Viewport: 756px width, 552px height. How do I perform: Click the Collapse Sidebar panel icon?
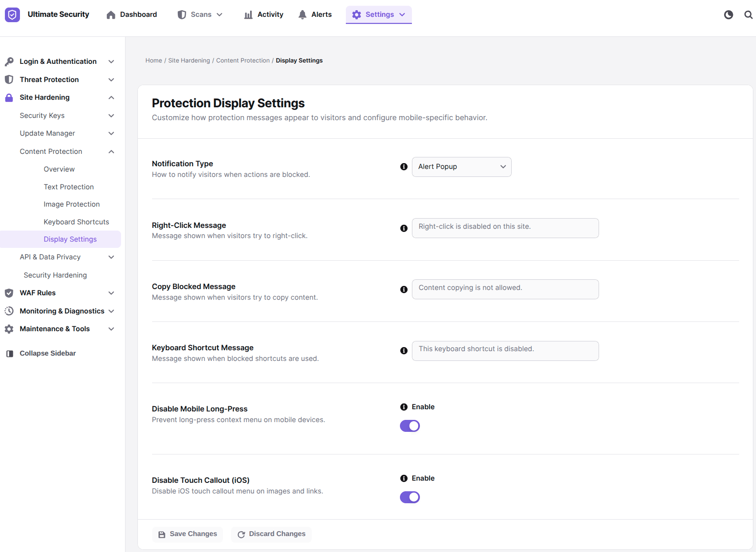(x=9, y=353)
